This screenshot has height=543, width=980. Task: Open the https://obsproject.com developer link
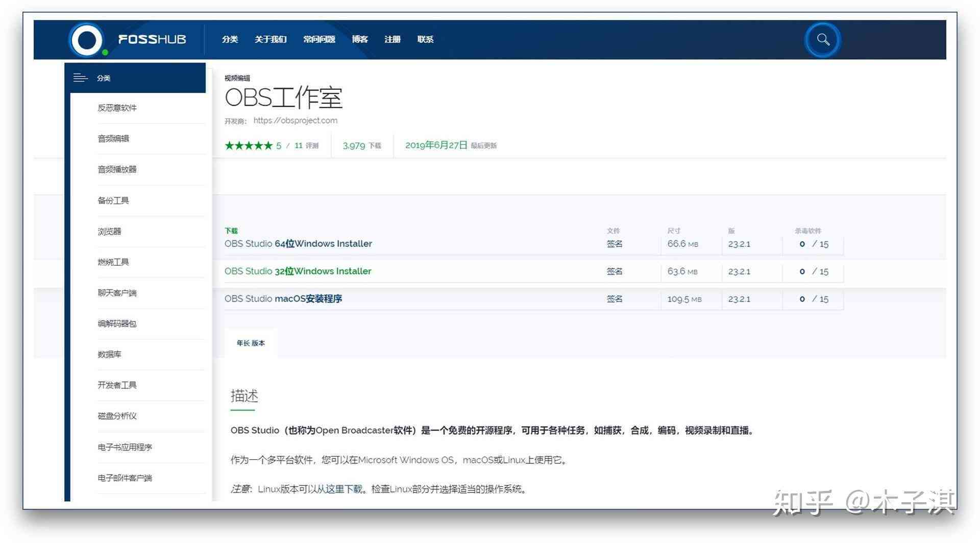[295, 120]
